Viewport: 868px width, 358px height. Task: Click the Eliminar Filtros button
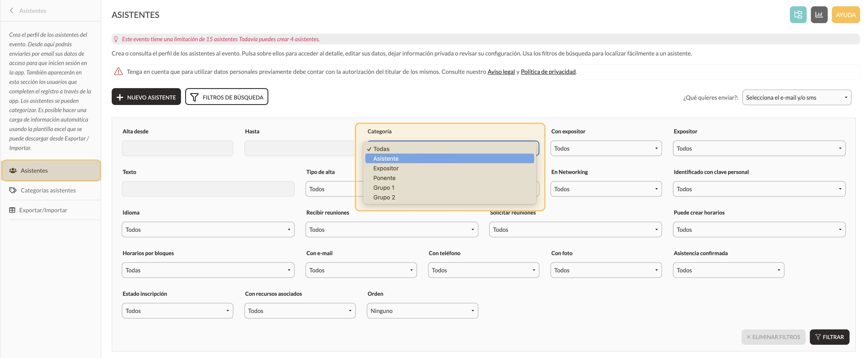[x=773, y=337]
